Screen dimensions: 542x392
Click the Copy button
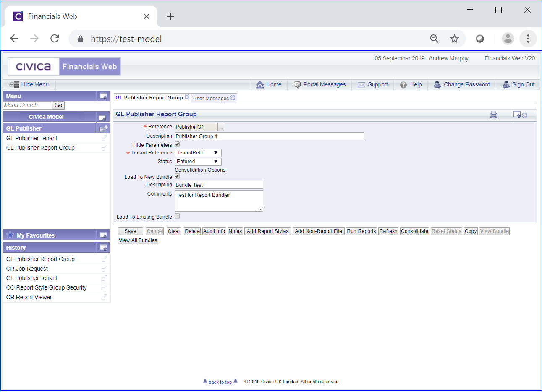coord(471,231)
